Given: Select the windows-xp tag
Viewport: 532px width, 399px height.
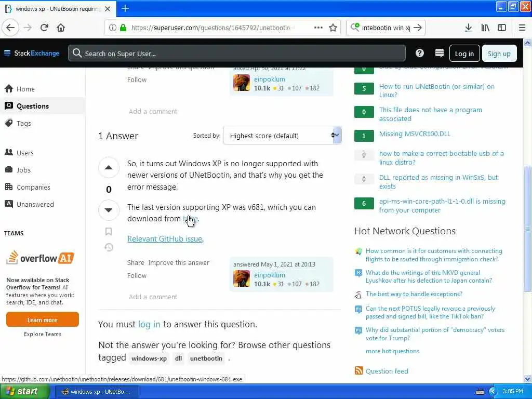Looking at the screenshot, I should (149, 358).
